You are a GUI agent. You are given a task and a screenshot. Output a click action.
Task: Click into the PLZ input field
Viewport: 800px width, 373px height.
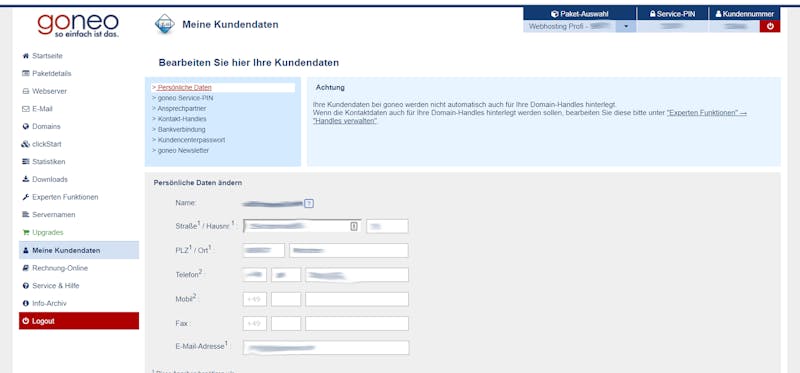264,251
